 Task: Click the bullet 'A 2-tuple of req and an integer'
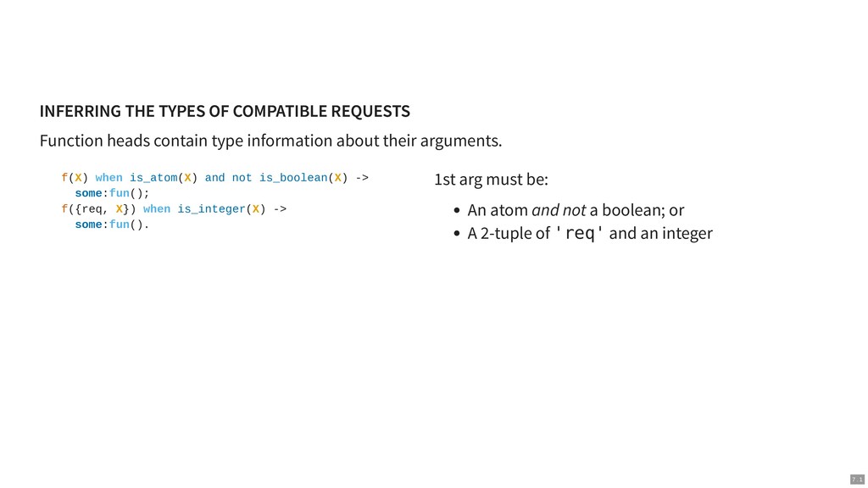(x=590, y=233)
